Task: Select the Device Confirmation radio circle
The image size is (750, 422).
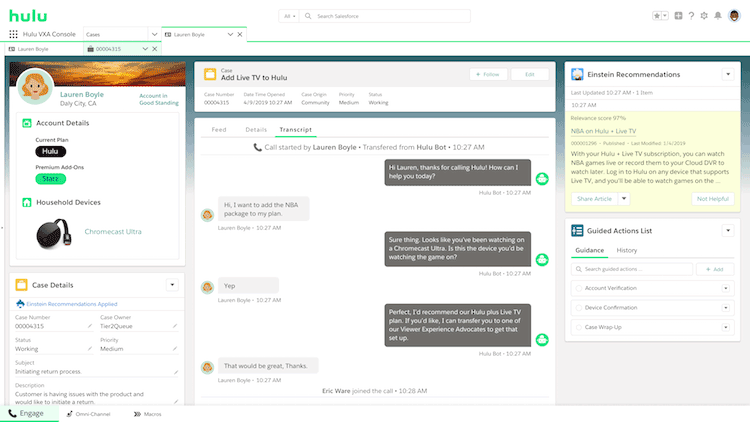Action: coord(576,308)
